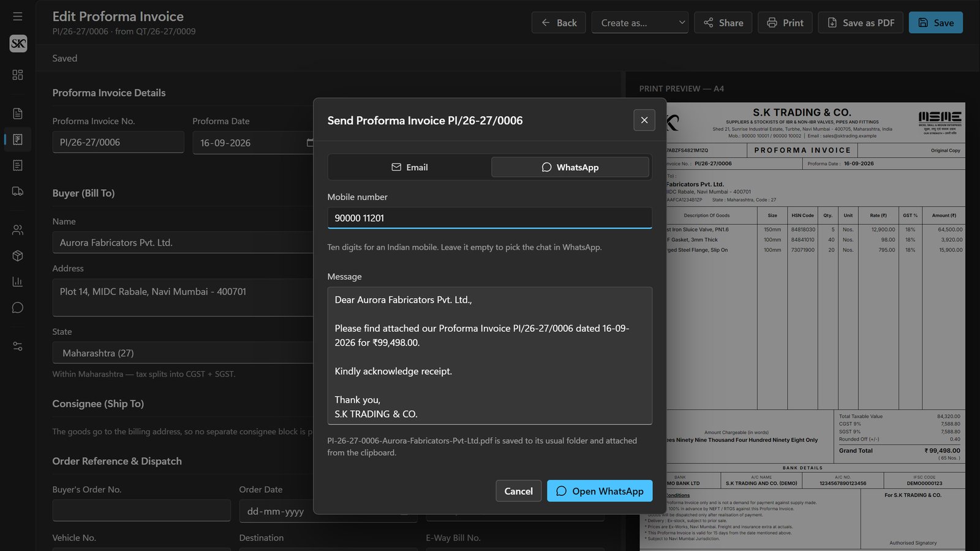
Task: Click the Print button
Action: point(785,23)
